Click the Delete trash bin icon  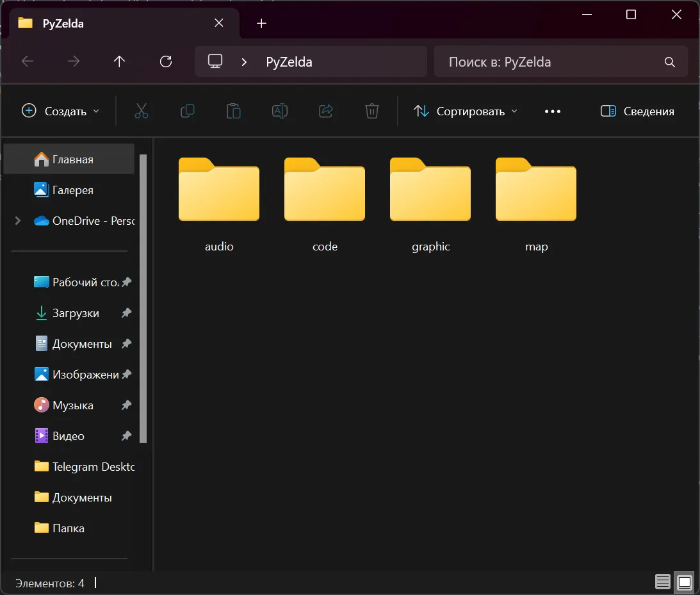tap(372, 111)
